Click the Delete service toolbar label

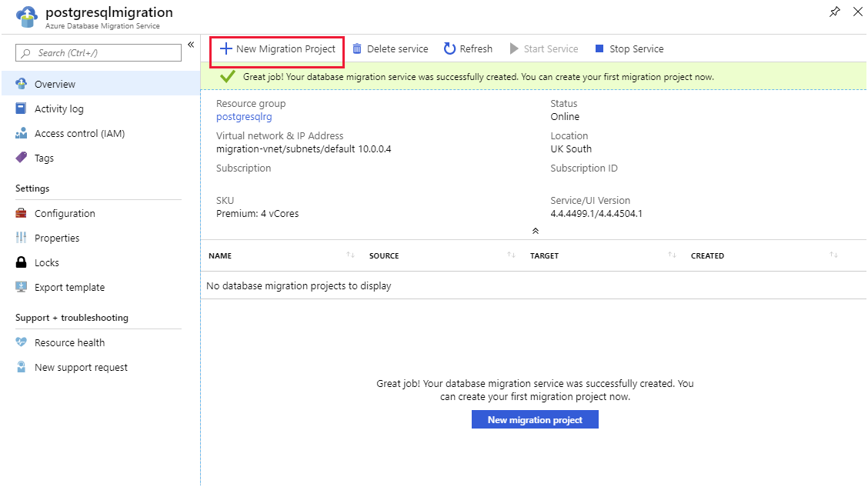point(398,48)
